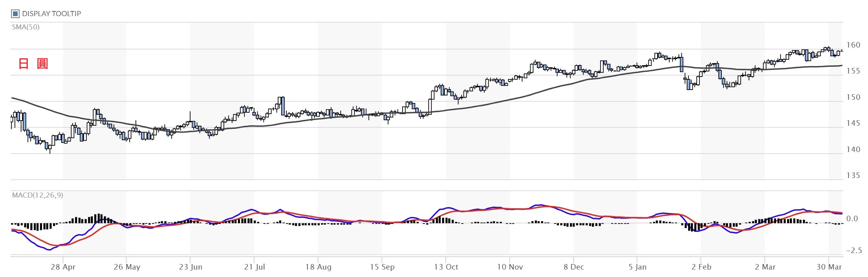Select the 18 Aug date marker
This screenshot has width=868, height=277.
click(318, 267)
